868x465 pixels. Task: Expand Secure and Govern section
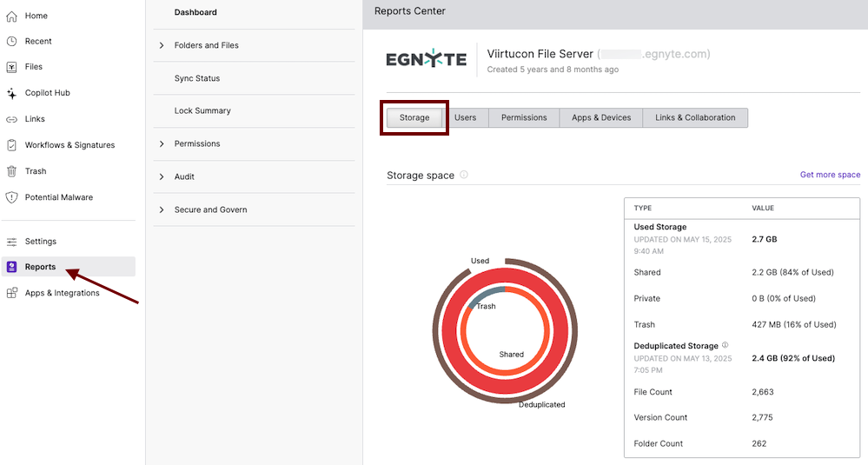(x=162, y=209)
